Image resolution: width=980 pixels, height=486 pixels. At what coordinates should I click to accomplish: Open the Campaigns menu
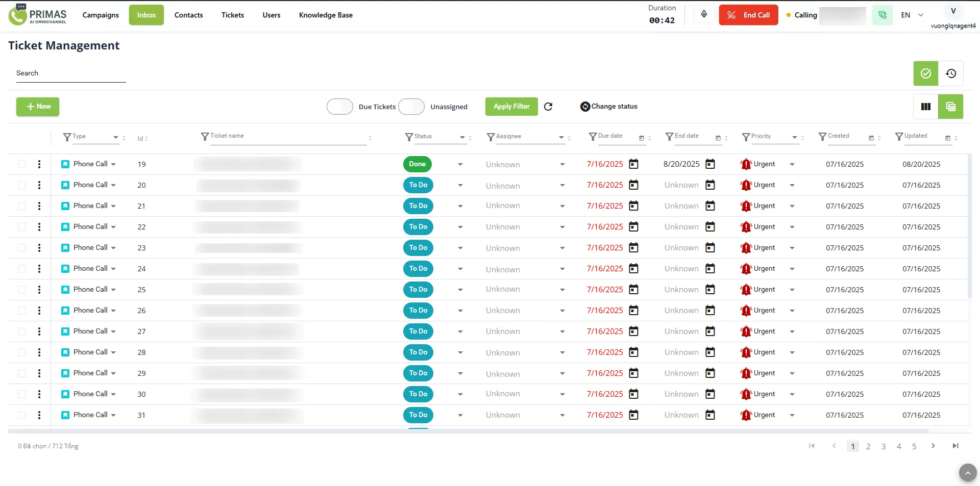101,15
